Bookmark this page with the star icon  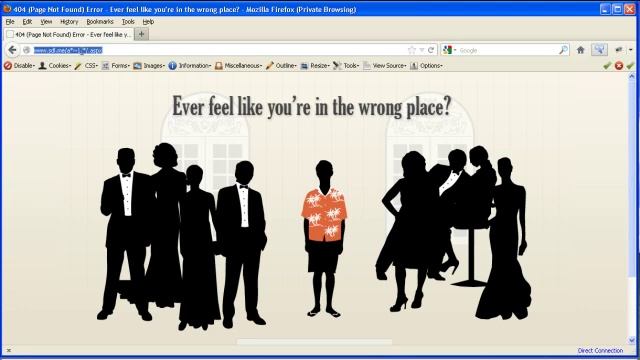pos(411,50)
